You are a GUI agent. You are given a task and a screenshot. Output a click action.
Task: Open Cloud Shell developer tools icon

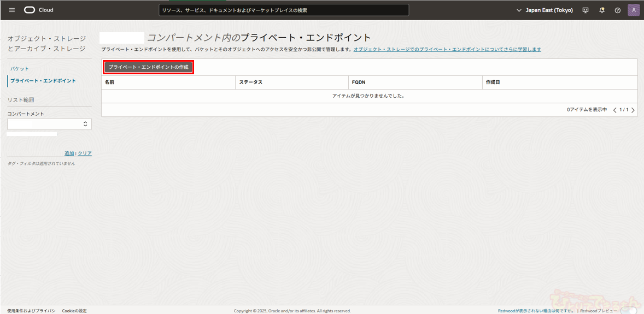(x=586, y=10)
